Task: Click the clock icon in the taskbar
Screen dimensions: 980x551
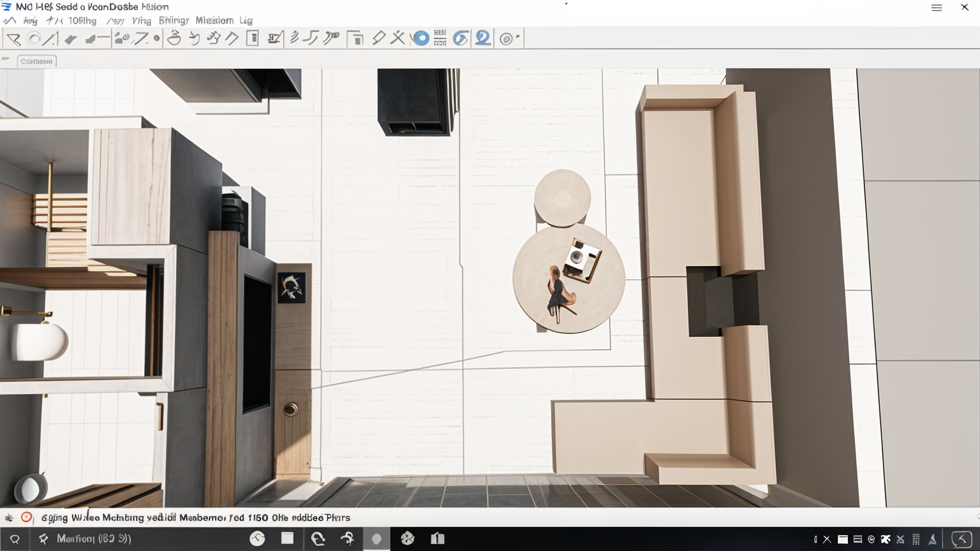Action: (x=257, y=539)
